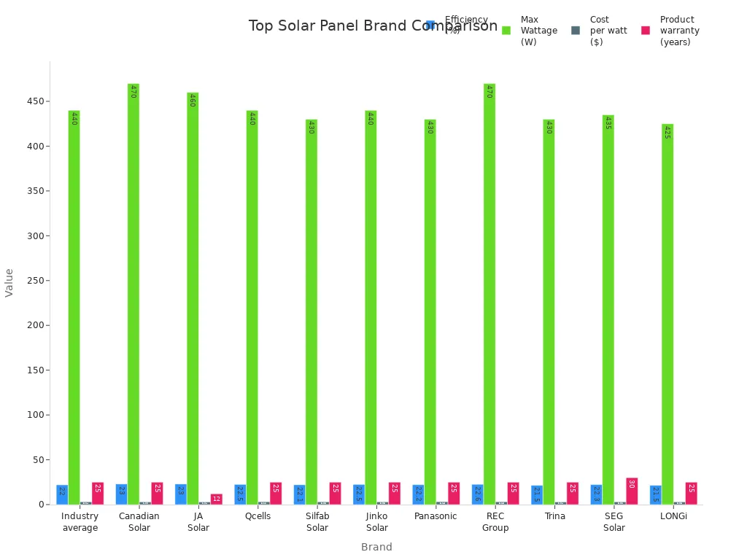
Task: Click the red Product warranty legend swatch
Action: (x=646, y=31)
